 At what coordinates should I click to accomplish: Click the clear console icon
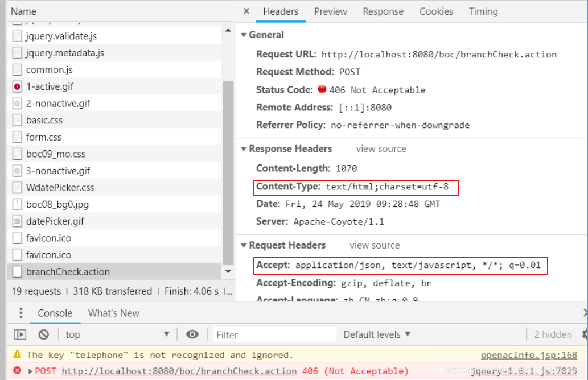(x=44, y=334)
